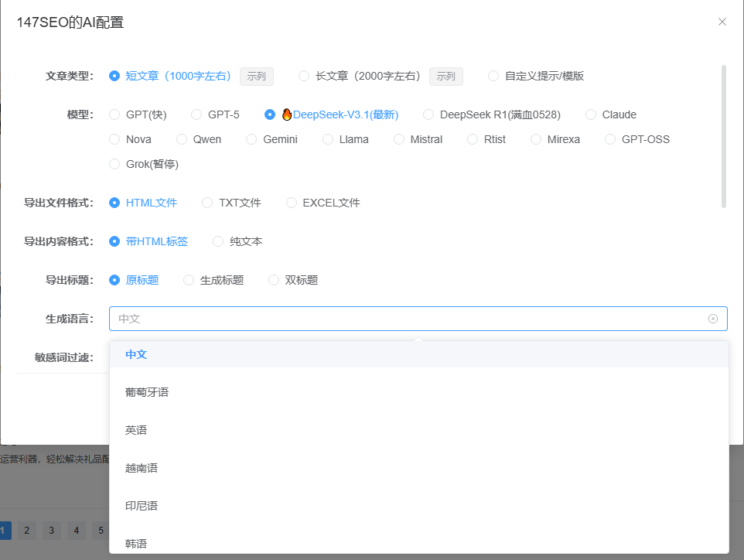Clear the 生成语言 input using the x icon

[x=714, y=318]
